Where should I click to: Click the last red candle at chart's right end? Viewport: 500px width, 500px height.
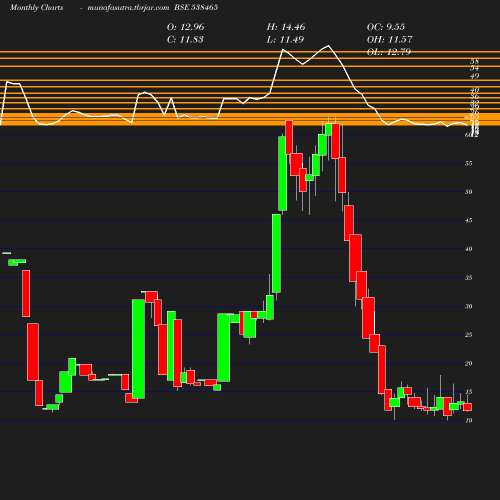[467, 407]
